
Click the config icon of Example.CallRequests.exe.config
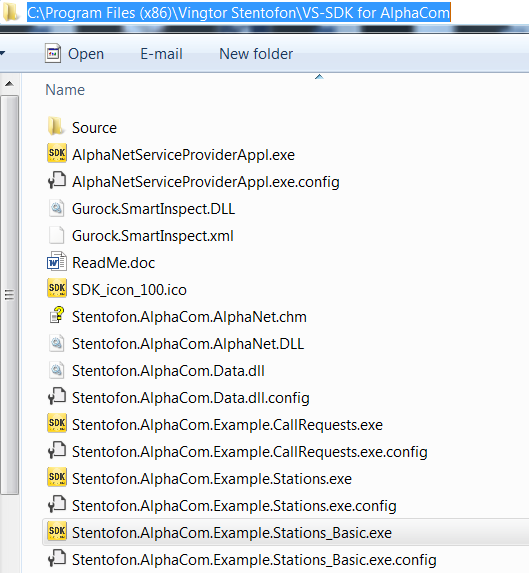coord(57,450)
